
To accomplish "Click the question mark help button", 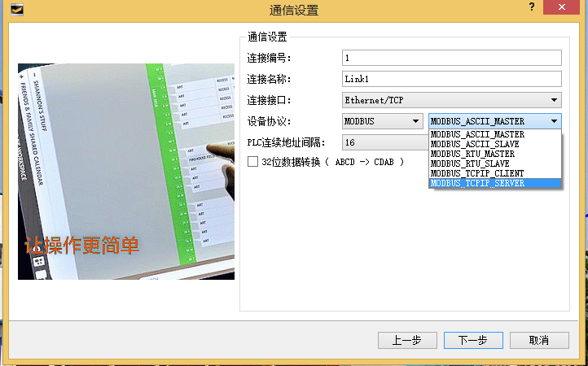I will click(x=532, y=8).
